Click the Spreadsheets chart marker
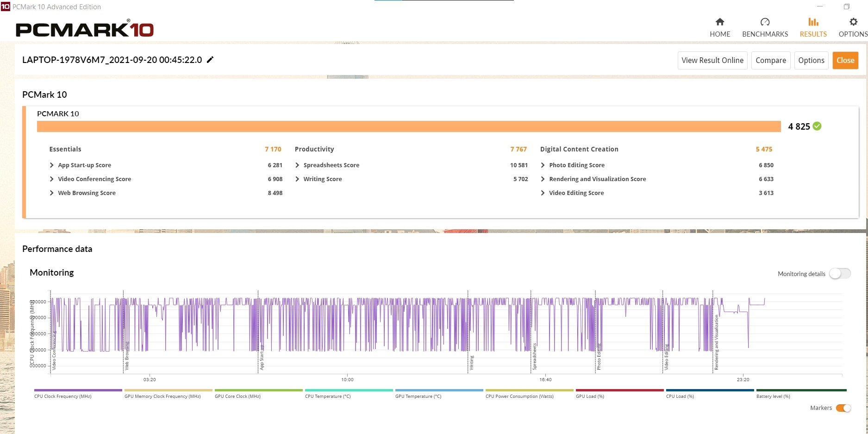 tap(535, 356)
